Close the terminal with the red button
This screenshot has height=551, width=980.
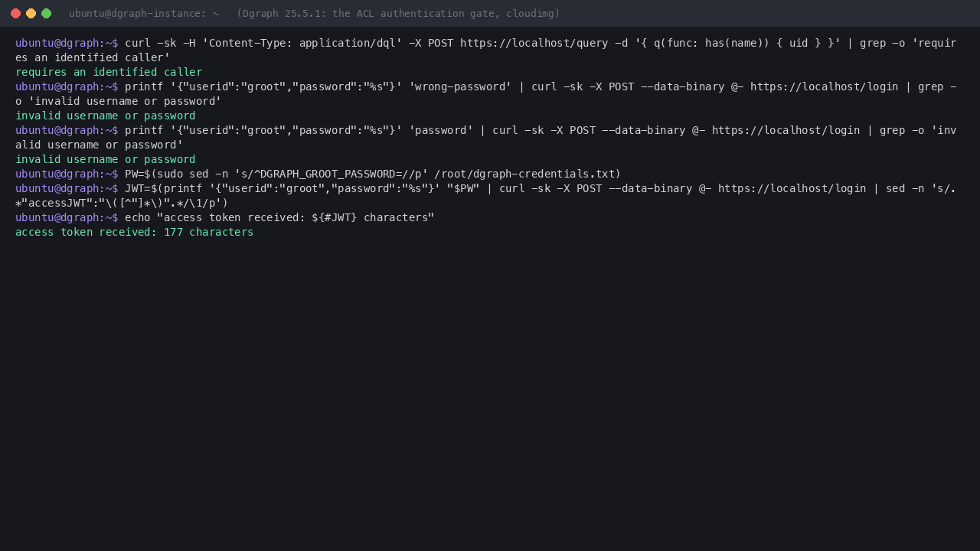tap(15, 13)
